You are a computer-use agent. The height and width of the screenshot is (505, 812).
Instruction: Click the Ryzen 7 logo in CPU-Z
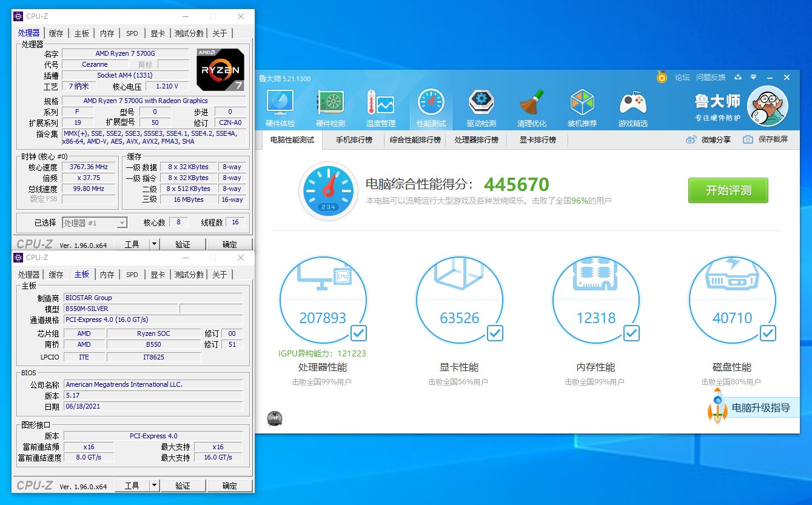pyautogui.click(x=221, y=70)
